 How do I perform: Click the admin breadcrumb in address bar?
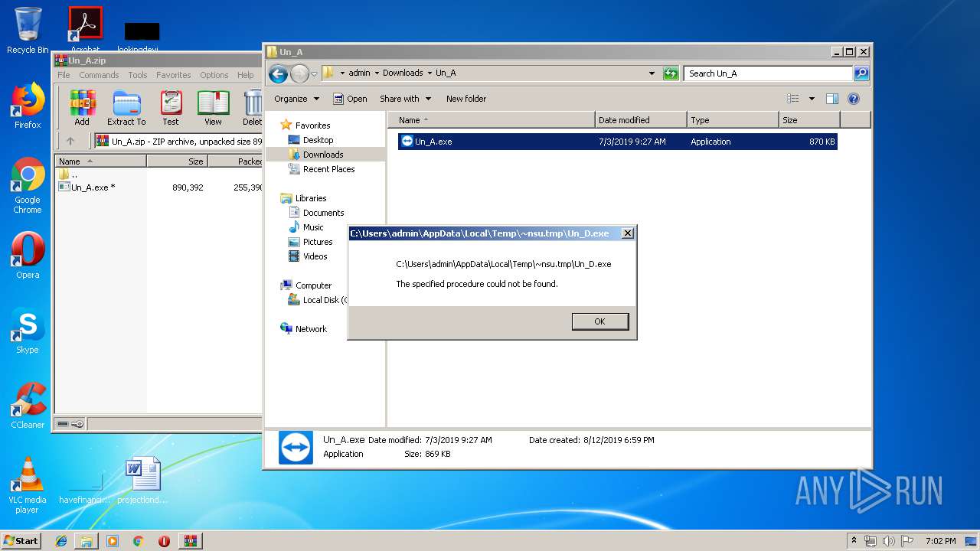click(359, 73)
